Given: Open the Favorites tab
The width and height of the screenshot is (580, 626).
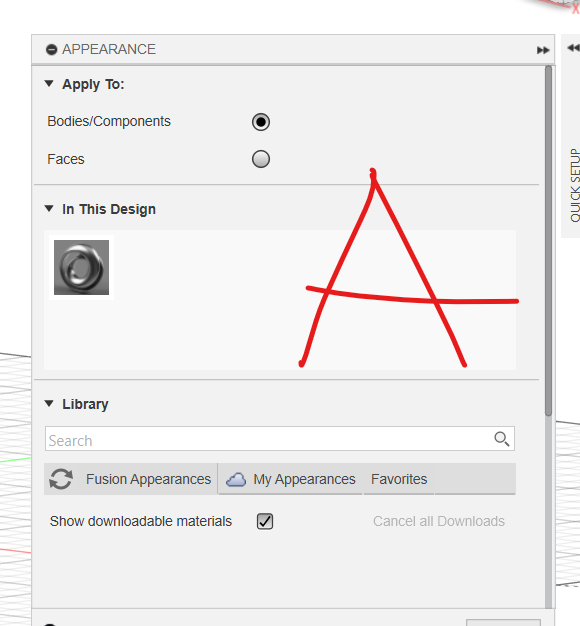Looking at the screenshot, I should click(399, 479).
